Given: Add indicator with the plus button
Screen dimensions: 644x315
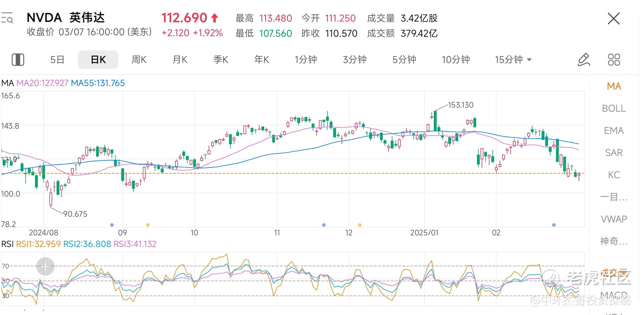Looking at the screenshot, I should click(45, 266).
